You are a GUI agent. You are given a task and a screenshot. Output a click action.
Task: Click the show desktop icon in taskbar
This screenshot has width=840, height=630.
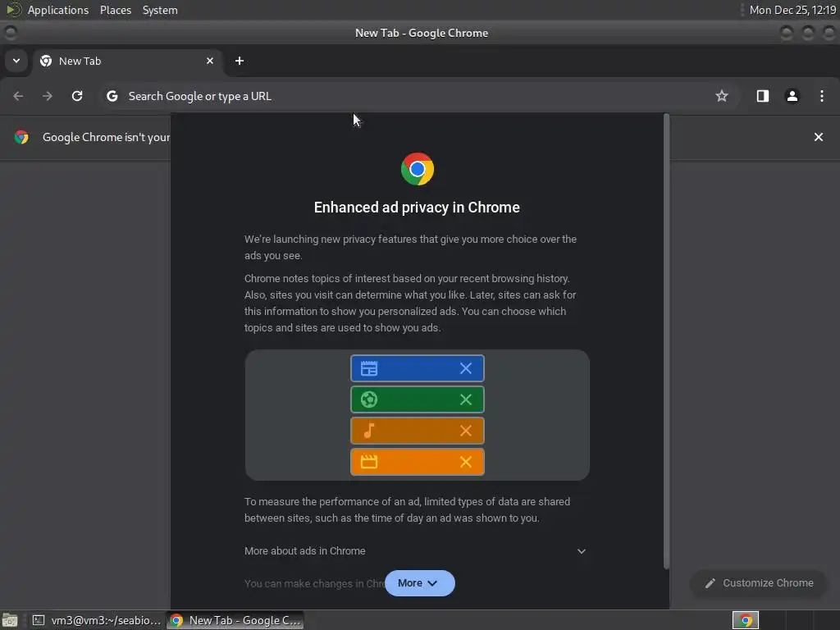pyautogui.click(x=10, y=620)
